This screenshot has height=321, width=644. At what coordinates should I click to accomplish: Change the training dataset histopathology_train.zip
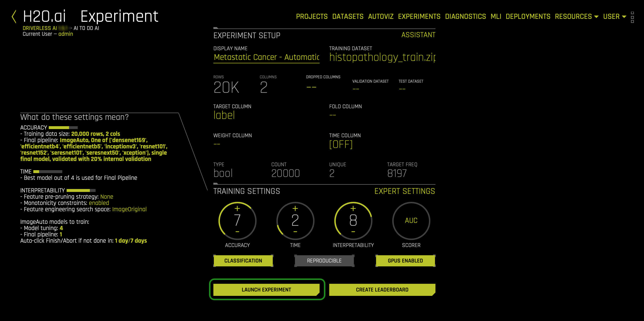tap(382, 57)
